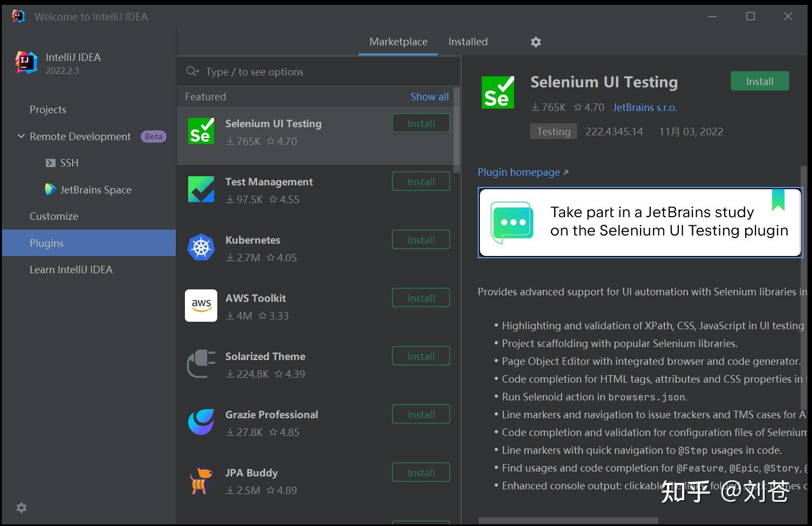Click the Kubernetes plugin icon
The width and height of the screenshot is (812, 526).
click(201, 247)
